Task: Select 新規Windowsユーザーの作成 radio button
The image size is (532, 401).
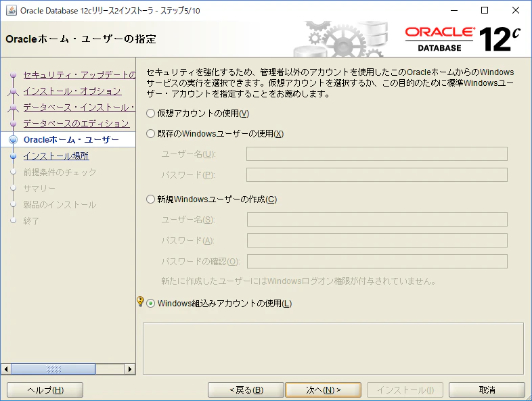Action: (x=151, y=199)
